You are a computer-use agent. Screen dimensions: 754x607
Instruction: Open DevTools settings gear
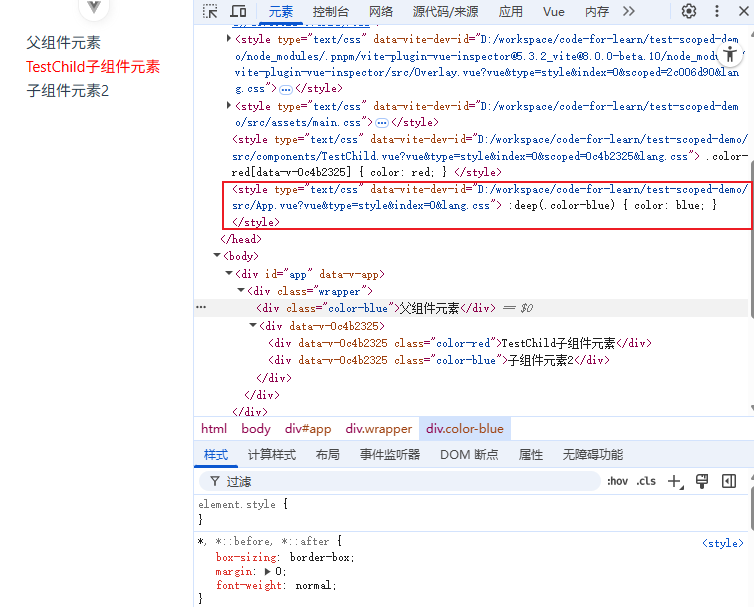[689, 11]
